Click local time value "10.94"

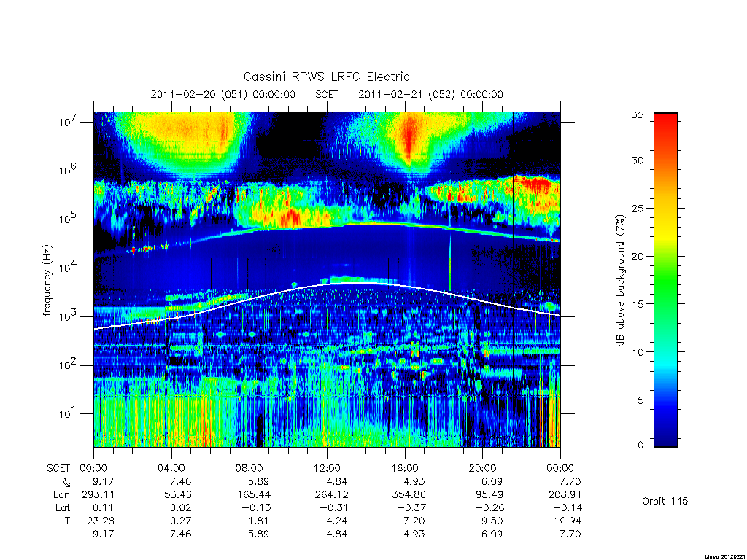[568, 521]
